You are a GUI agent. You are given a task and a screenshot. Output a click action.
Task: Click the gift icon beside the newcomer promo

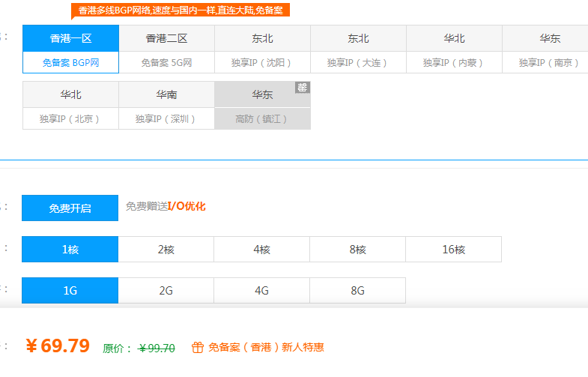point(198,347)
